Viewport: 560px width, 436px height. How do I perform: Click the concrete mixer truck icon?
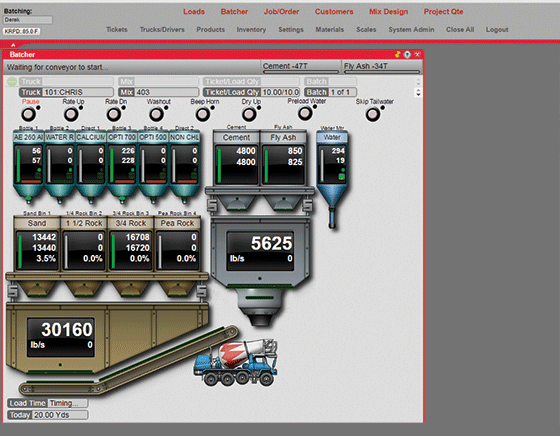(235, 363)
